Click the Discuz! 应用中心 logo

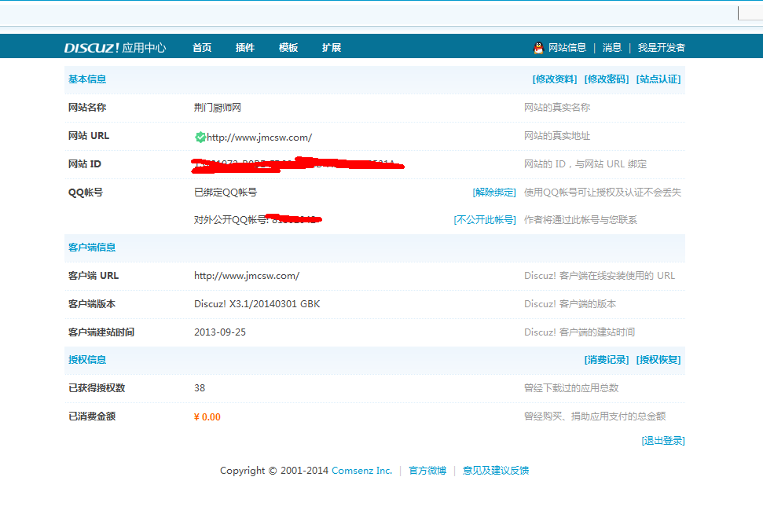(x=116, y=48)
